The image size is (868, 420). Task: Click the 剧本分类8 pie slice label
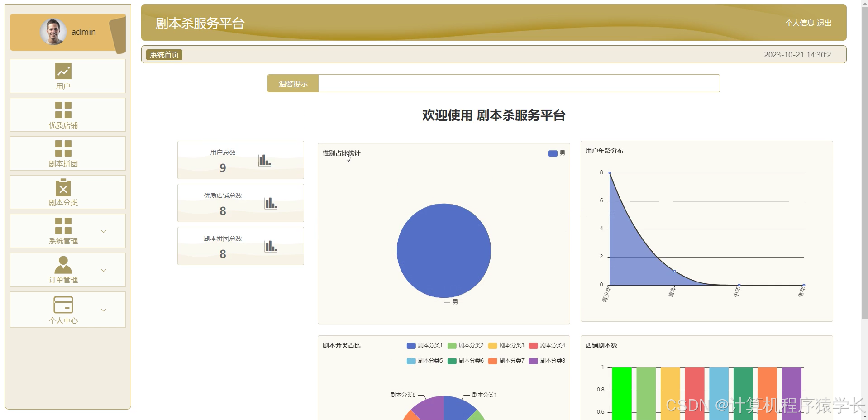(x=403, y=395)
